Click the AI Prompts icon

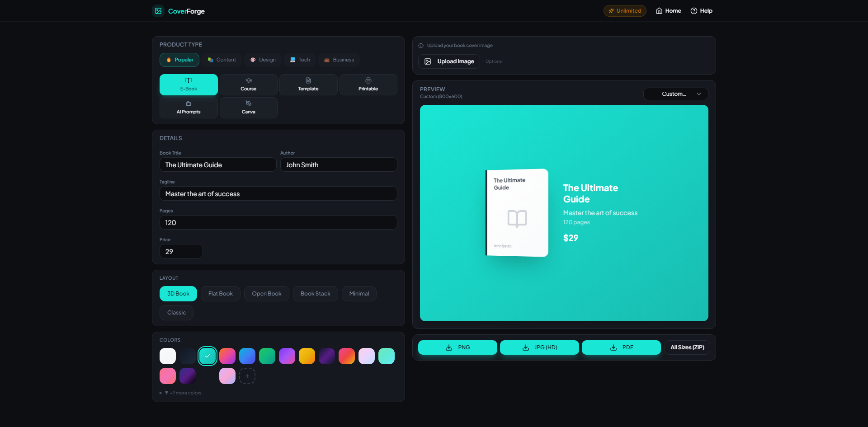(x=189, y=104)
